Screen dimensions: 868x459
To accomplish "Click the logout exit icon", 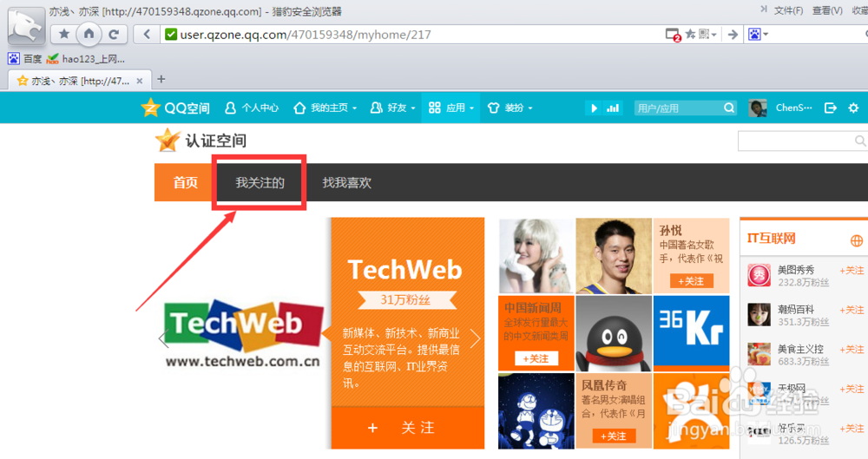I will [831, 108].
